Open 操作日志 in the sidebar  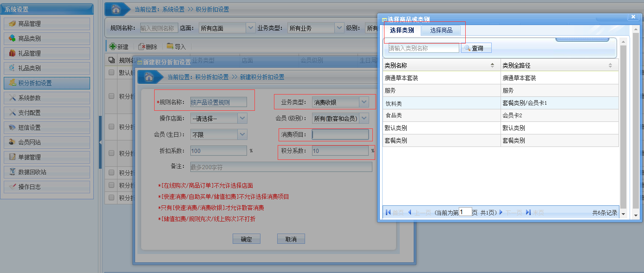click(x=47, y=187)
